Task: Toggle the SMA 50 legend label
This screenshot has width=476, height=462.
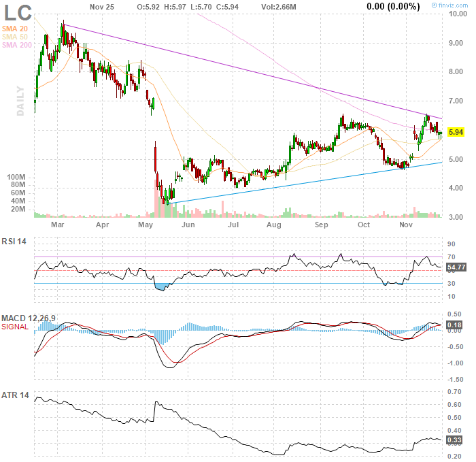Action: pyautogui.click(x=15, y=37)
